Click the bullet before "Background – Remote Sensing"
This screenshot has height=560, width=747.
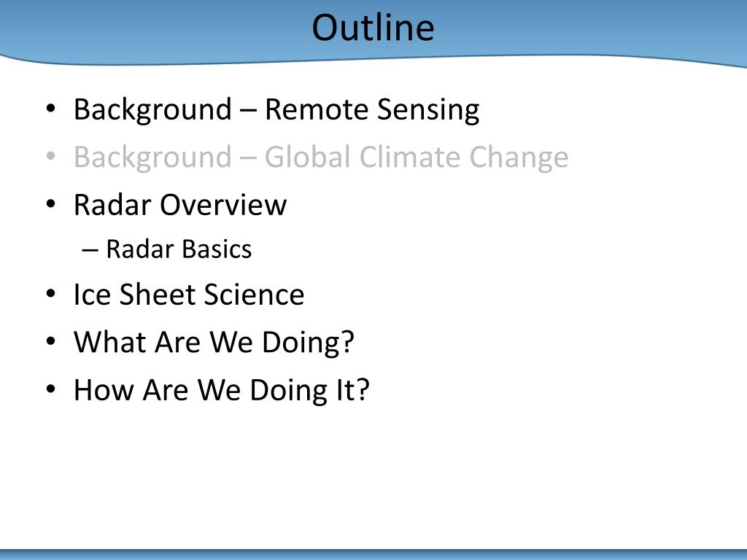[x=50, y=111]
